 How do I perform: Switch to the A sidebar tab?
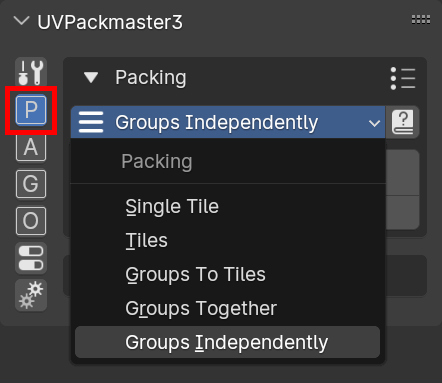tap(31, 147)
